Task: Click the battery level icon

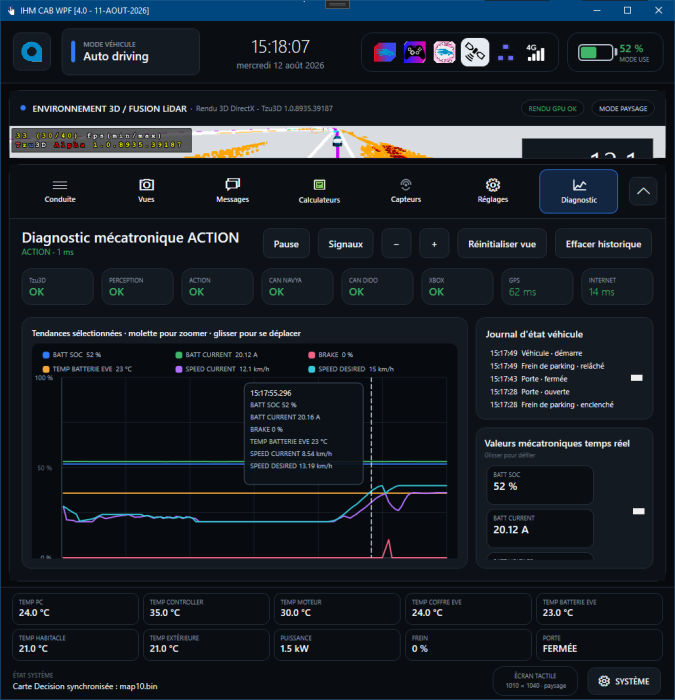Action: click(x=597, y=53)
